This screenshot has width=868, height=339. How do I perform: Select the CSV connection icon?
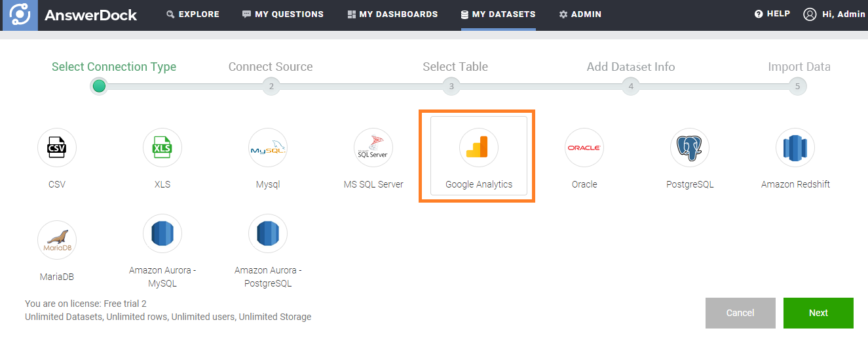click(57, 148)
